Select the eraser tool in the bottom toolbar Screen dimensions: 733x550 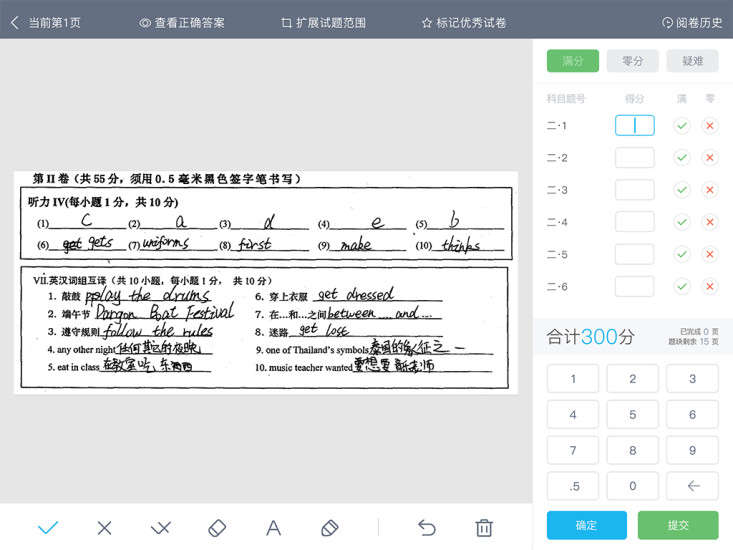click(x=217, y=528)
